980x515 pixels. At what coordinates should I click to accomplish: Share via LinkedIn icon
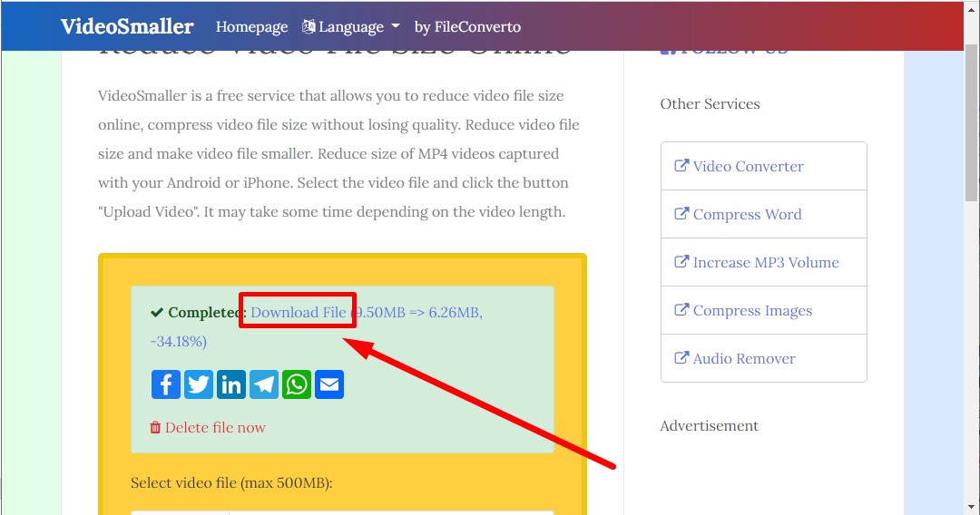point(230,384)
